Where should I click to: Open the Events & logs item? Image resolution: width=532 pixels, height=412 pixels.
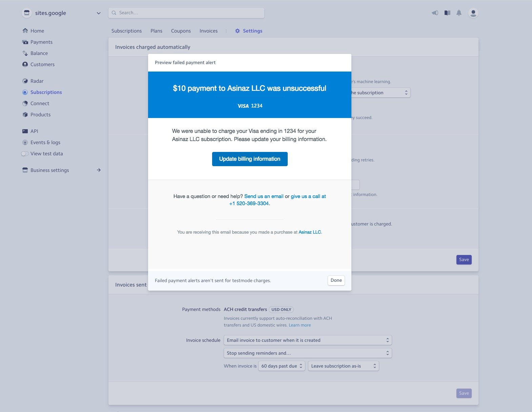click(x=45, y=142)
